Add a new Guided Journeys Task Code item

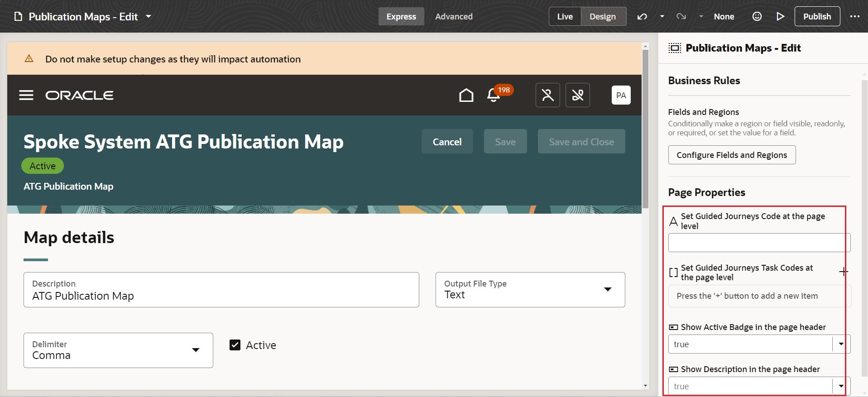(843, 272)
